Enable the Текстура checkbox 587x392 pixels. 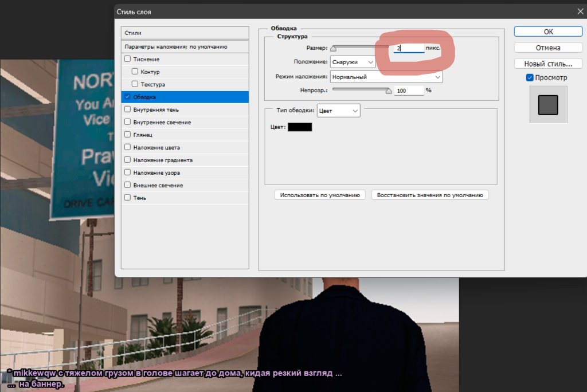pyautogui.click(x=135, y=84)
